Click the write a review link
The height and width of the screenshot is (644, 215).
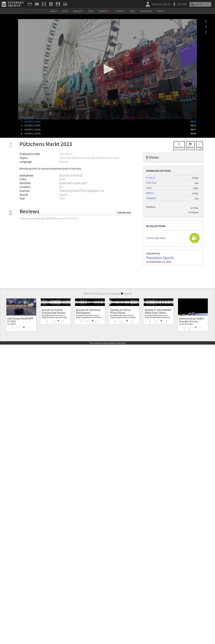point(71,219)
